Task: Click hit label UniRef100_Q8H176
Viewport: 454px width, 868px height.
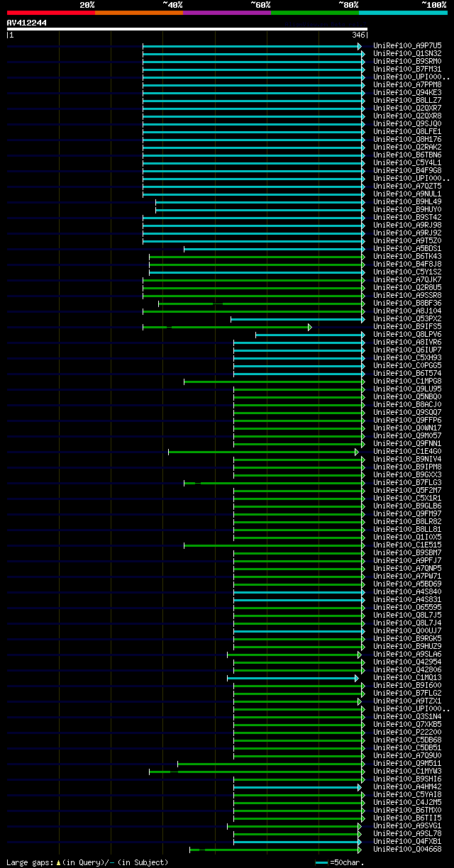Action: click(407, 139)
